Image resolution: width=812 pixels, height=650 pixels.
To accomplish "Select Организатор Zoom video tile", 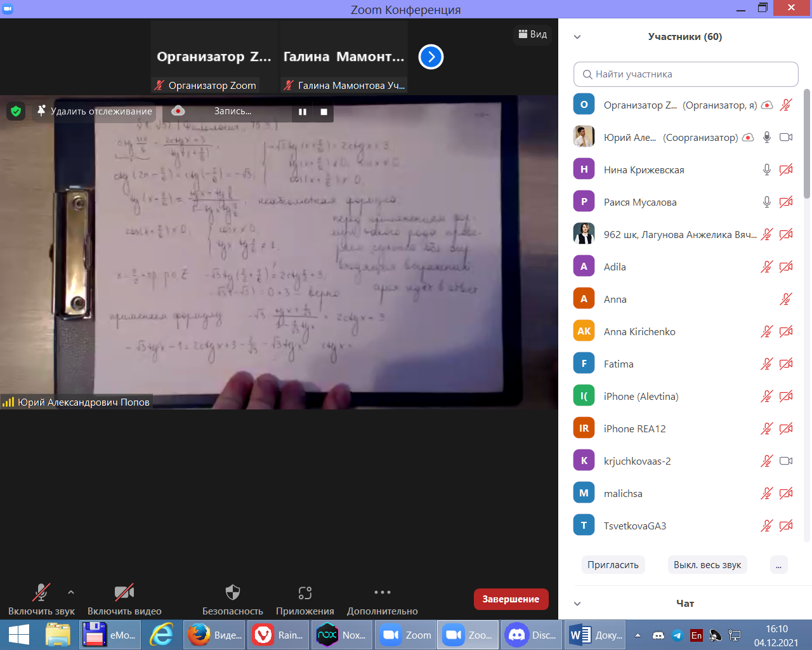I will pos(214,57).
